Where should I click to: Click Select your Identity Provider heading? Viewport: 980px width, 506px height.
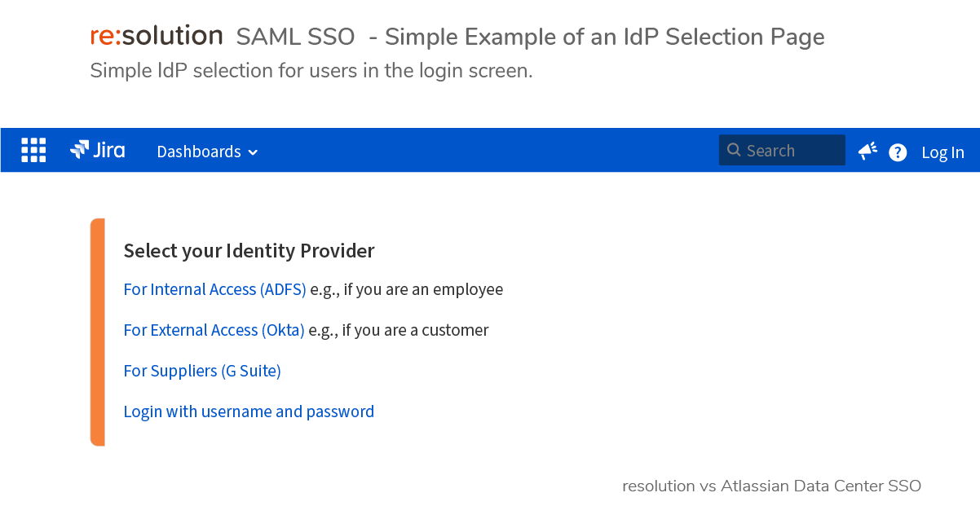pyautogui.click(x=249, y=251)
